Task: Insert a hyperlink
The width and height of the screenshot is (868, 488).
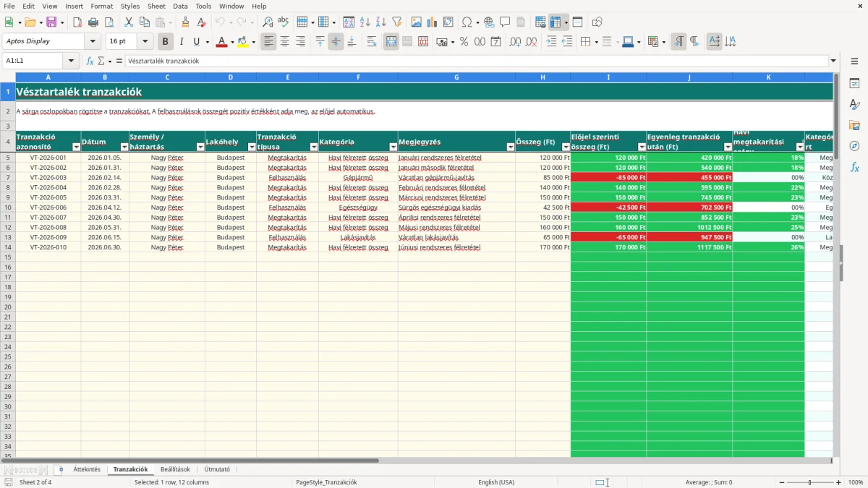Action: [489, 22]
